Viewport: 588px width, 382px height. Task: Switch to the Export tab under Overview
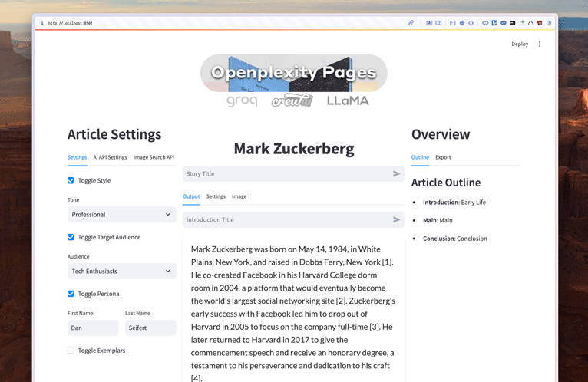443,157
